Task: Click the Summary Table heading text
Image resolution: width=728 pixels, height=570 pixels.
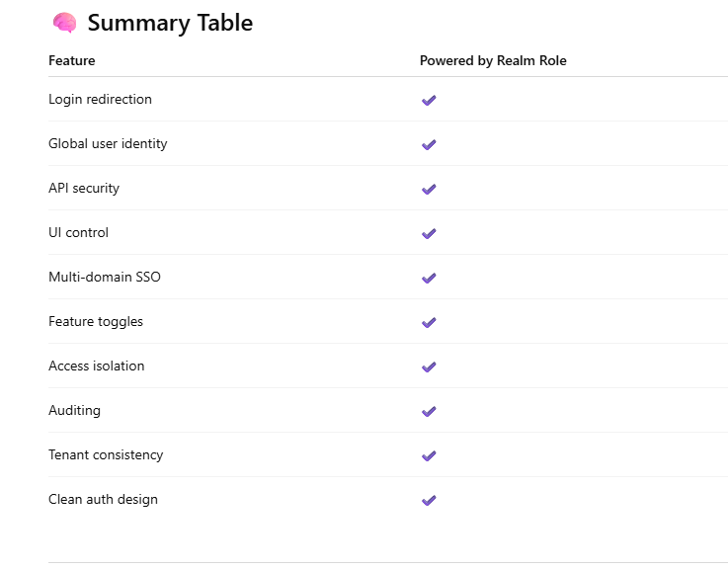Action: (170, 23)
